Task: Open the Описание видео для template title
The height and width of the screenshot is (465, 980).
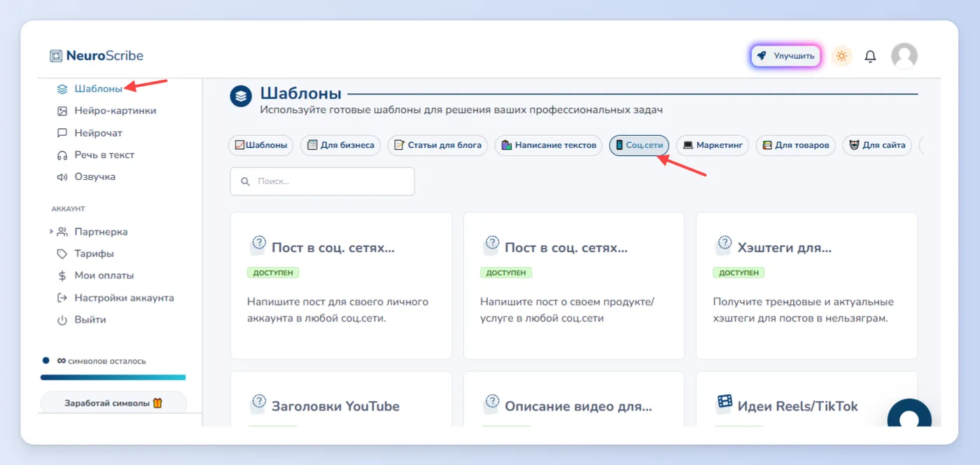Action: pyautogui.click(x=578, y=406)
